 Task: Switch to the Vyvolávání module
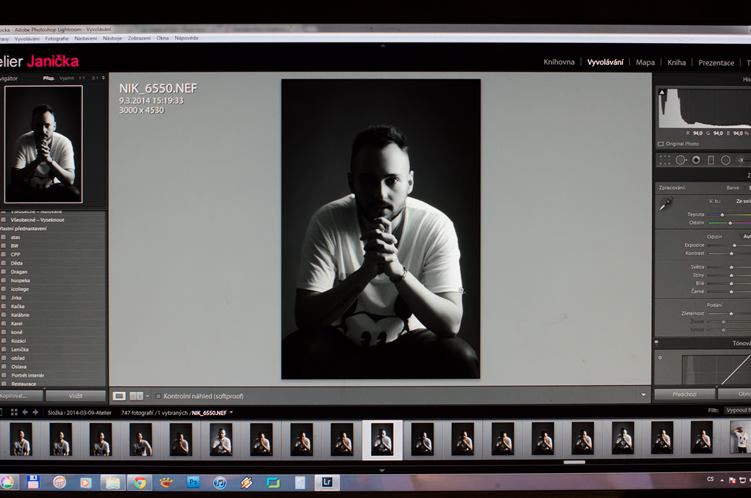605,62
